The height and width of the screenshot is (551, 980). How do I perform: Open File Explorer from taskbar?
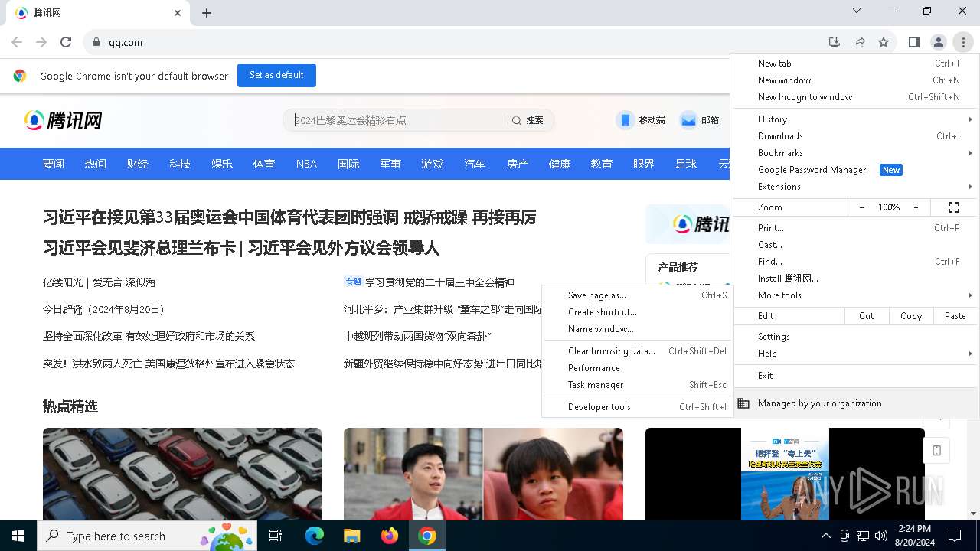[x=351, y=536]
